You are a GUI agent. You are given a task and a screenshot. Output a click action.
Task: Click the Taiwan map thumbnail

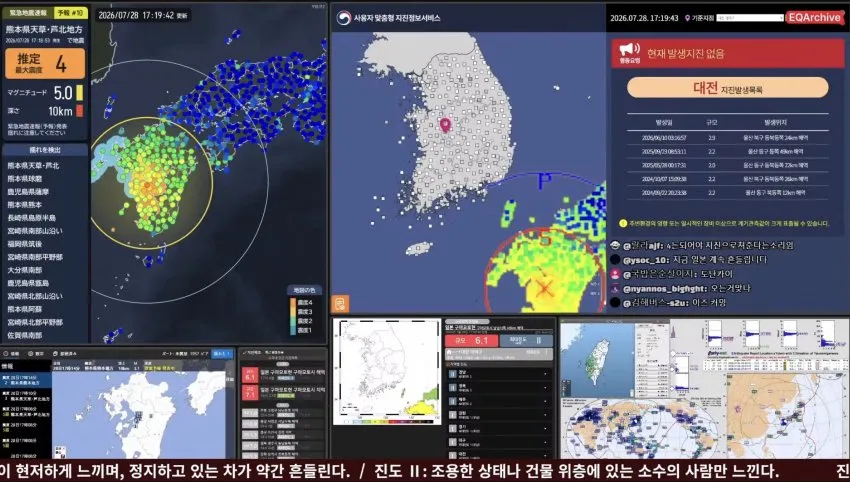[x=597, y=359]
